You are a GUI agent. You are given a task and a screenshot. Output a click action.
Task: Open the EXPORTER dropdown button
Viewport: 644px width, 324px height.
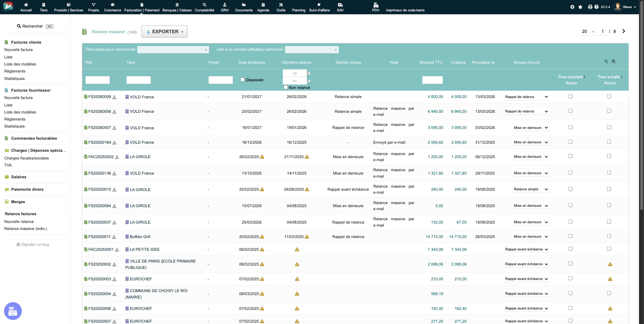[x=164, y=32]
